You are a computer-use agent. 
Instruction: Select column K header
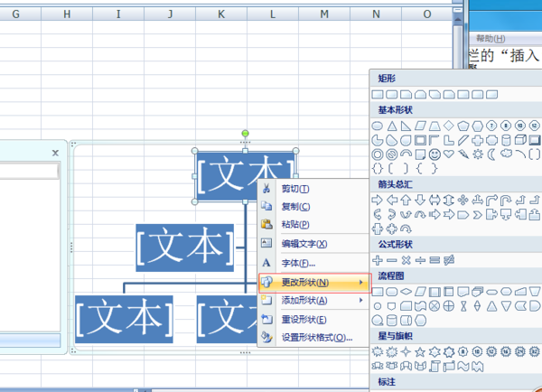(221, 14)
